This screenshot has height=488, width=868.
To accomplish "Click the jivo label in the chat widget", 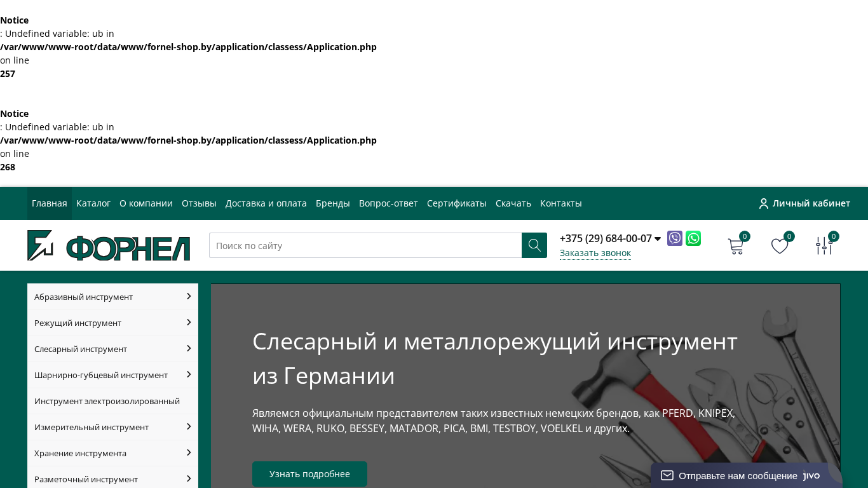I will [811, 475].
